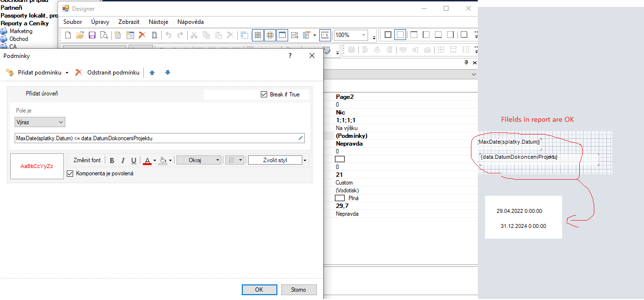Viewport: 644px width, 300px height.
Task: Click Změnit font button
Action: (x=87, y=160)
